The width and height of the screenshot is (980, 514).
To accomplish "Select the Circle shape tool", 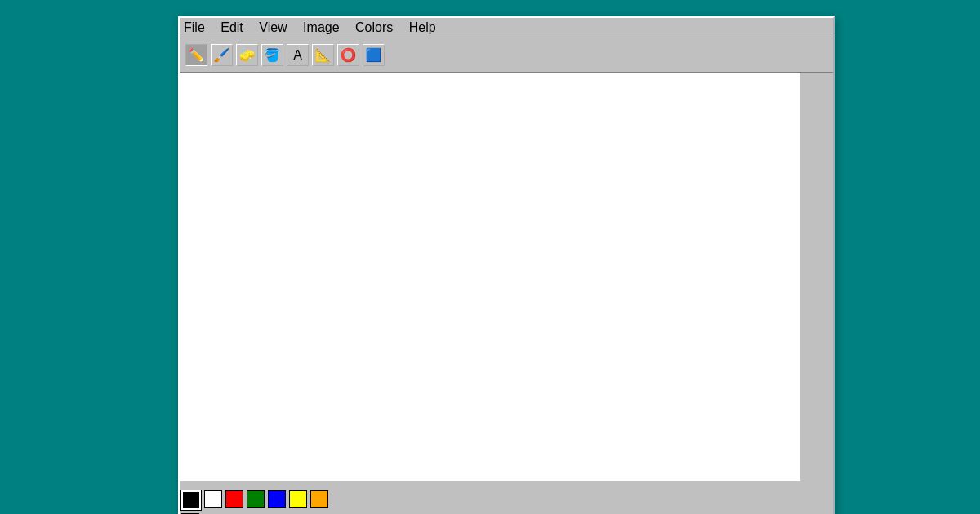I will [348, 55].
